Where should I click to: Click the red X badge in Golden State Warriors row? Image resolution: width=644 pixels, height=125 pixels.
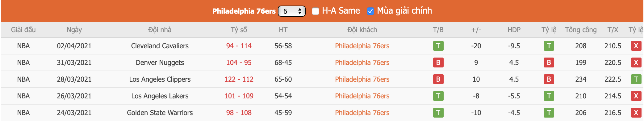[636, 113]
